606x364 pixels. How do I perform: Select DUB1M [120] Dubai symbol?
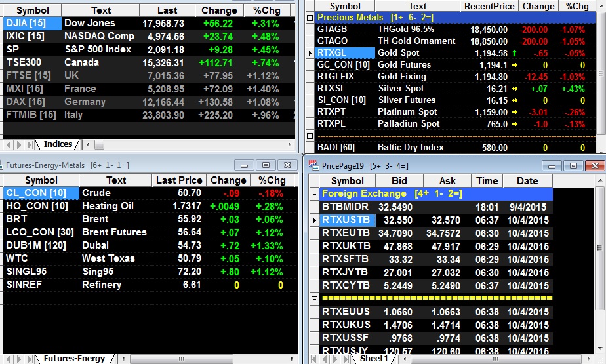click(x=41, y=245)
